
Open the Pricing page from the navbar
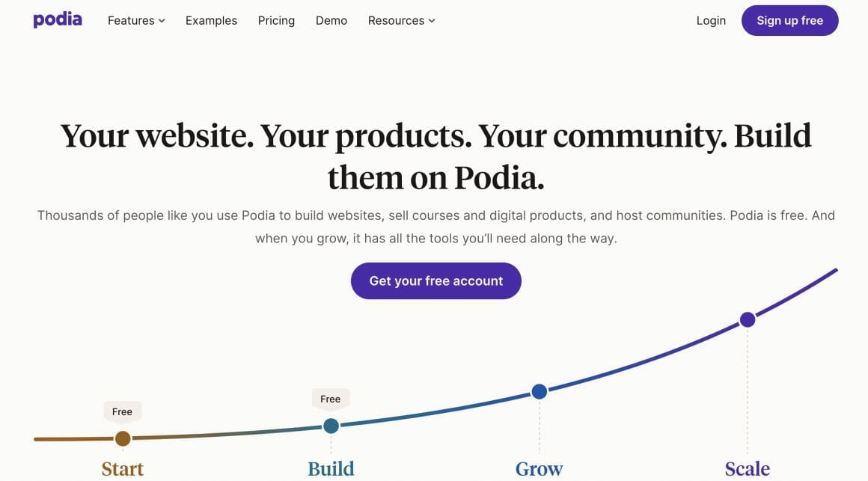tap(276, 20)
